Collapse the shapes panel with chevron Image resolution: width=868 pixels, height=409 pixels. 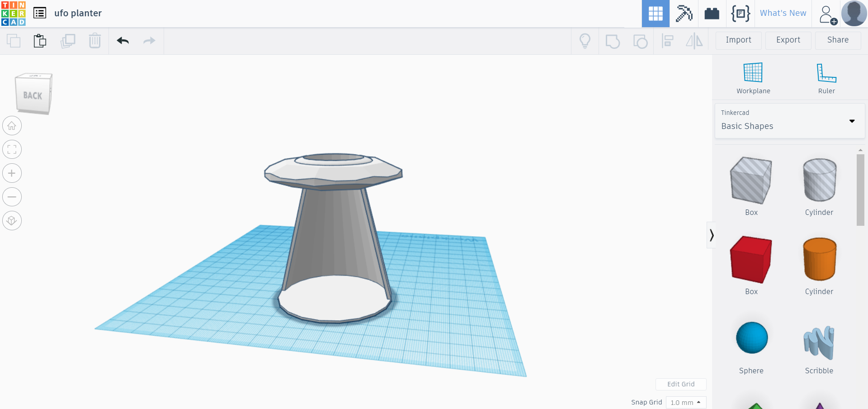pyautogui.click(x=711, y=235)
